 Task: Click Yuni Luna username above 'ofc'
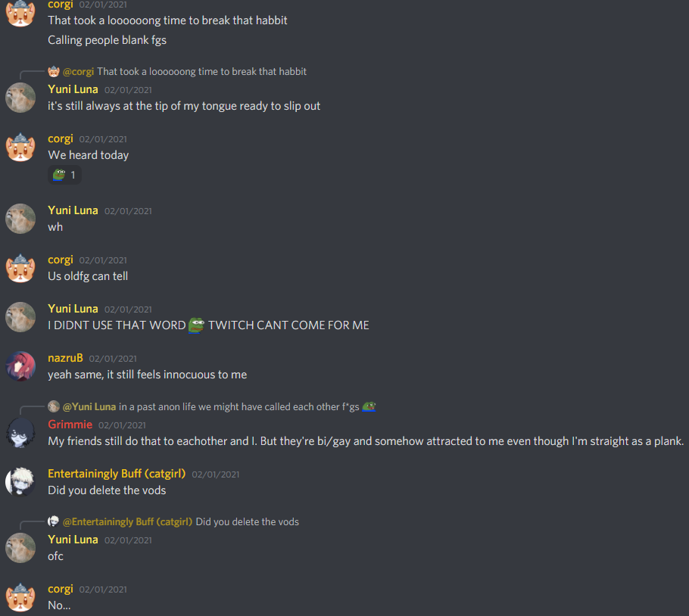click(x=73, y=540)
